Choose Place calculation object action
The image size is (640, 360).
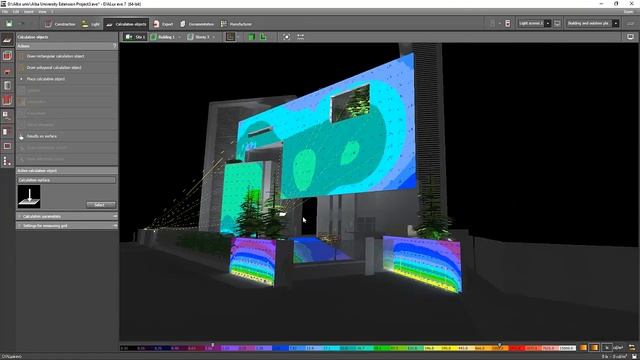(x=67, y=79)
